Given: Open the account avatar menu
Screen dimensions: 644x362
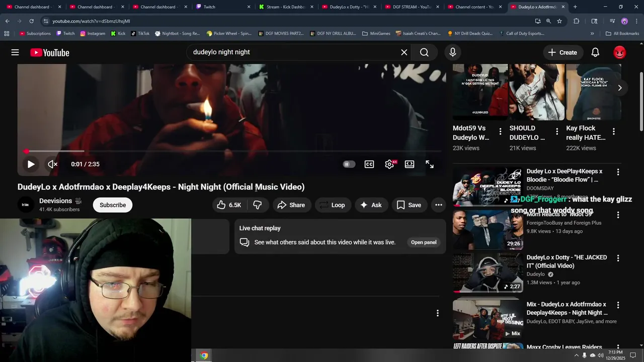Looking at the screenshot, I should coord(619,52).
